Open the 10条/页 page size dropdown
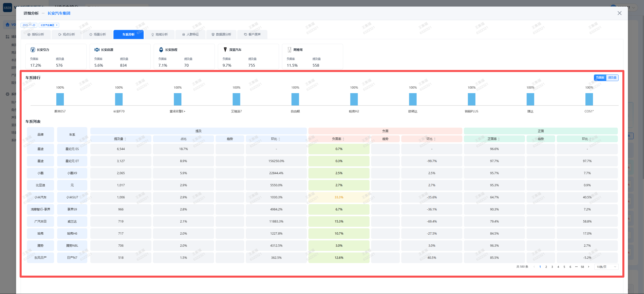Image resolution: width=644 pixels, height=294 pixels. coord(606,267)
